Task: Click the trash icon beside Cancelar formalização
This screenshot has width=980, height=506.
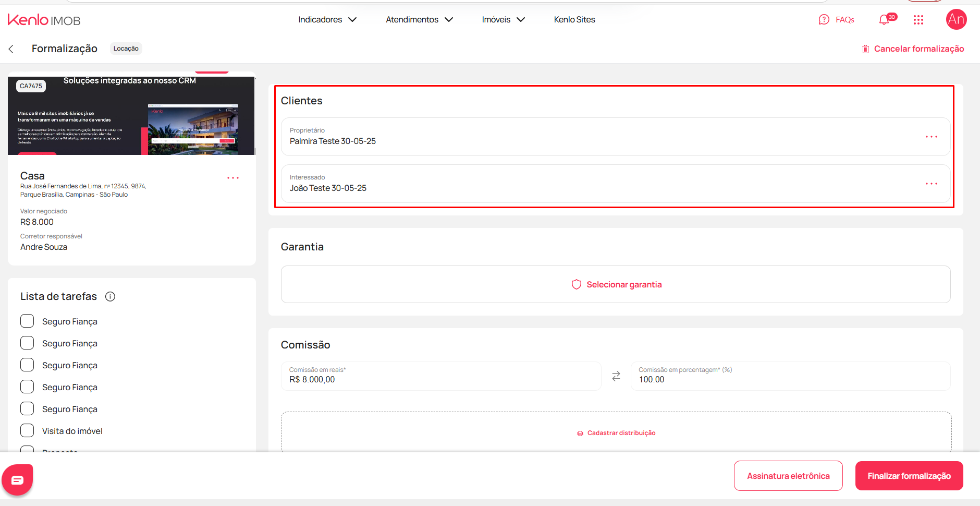Action: click(x=865, y=49)
